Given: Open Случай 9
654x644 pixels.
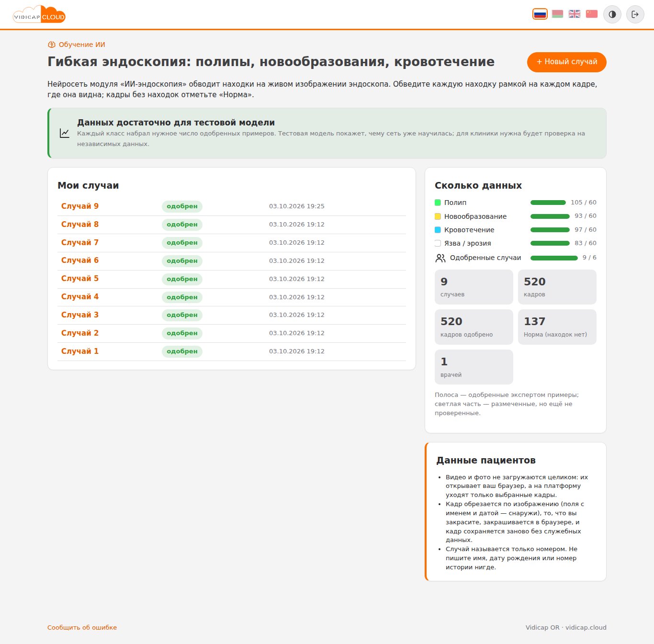Looking at the screenshot, I should pyautogui.click(x=80, y=206).
